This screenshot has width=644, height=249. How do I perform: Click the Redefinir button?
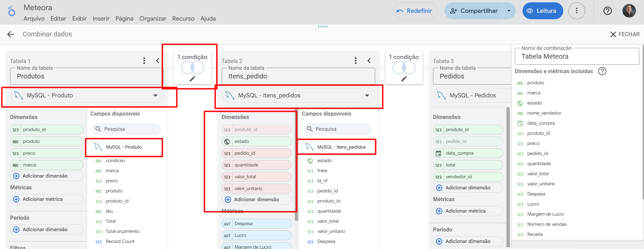(x=416, y=11)
